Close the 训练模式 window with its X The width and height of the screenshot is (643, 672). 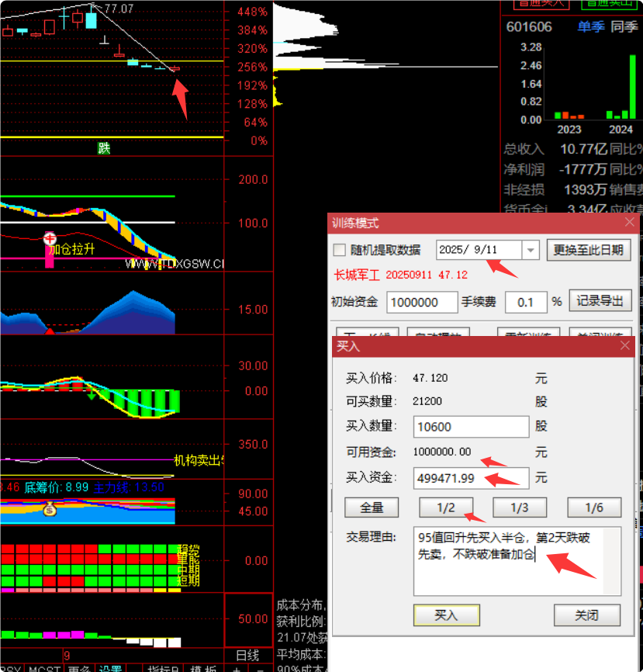pos(630,222)
